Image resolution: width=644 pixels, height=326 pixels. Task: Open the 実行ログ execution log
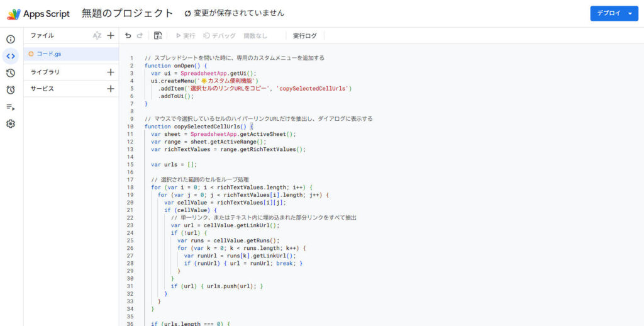[305, 36]
